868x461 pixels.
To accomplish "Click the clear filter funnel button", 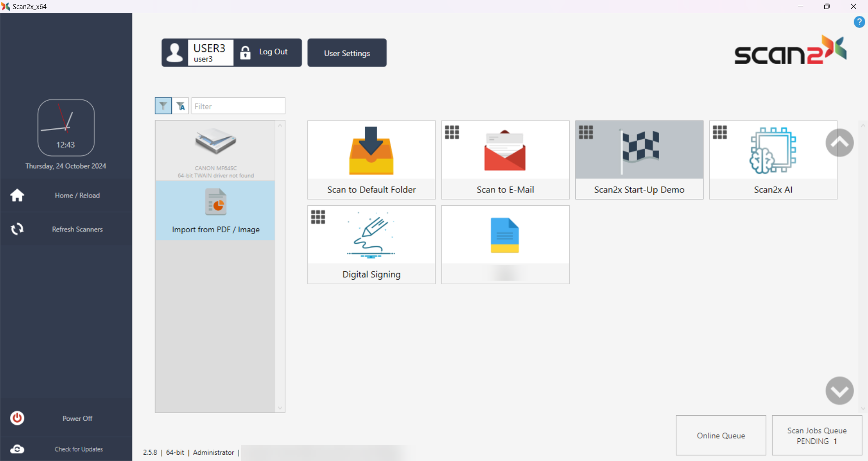I will tap(180, 106).
